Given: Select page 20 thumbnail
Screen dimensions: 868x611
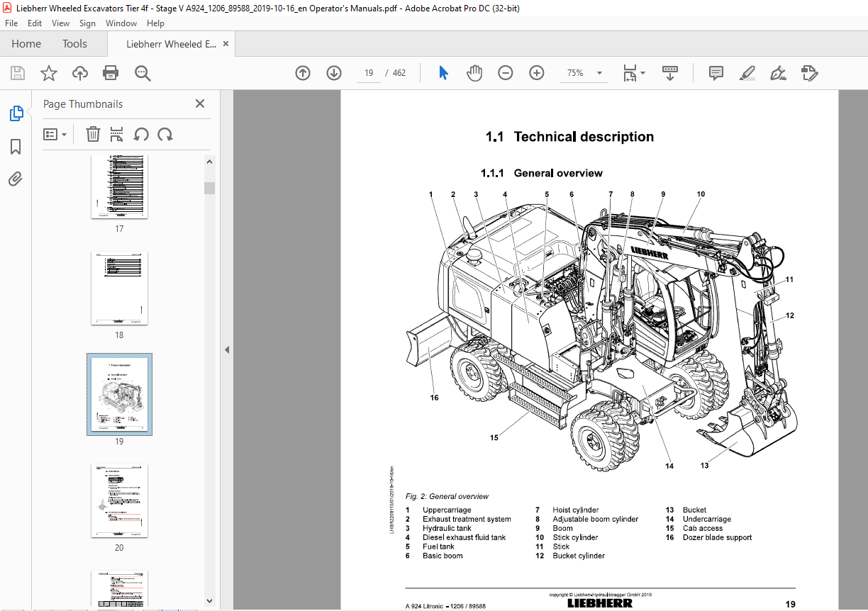Looking at the screenshot, I should (119, 501).
